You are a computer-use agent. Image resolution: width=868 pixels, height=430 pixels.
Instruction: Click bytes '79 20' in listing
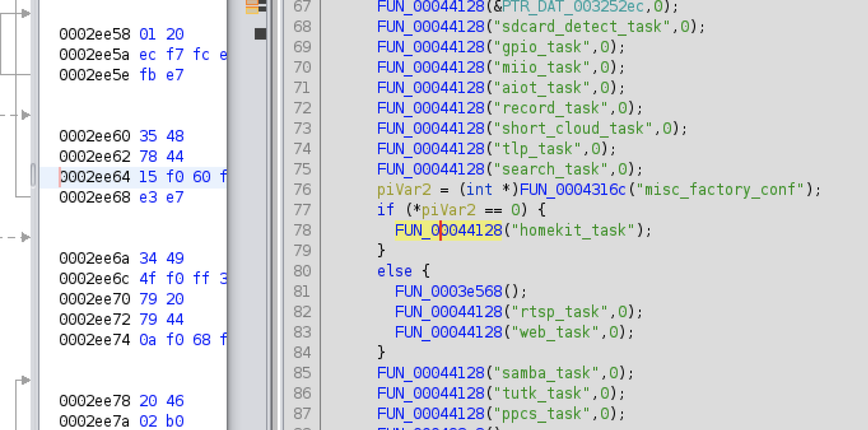[161, 299]
